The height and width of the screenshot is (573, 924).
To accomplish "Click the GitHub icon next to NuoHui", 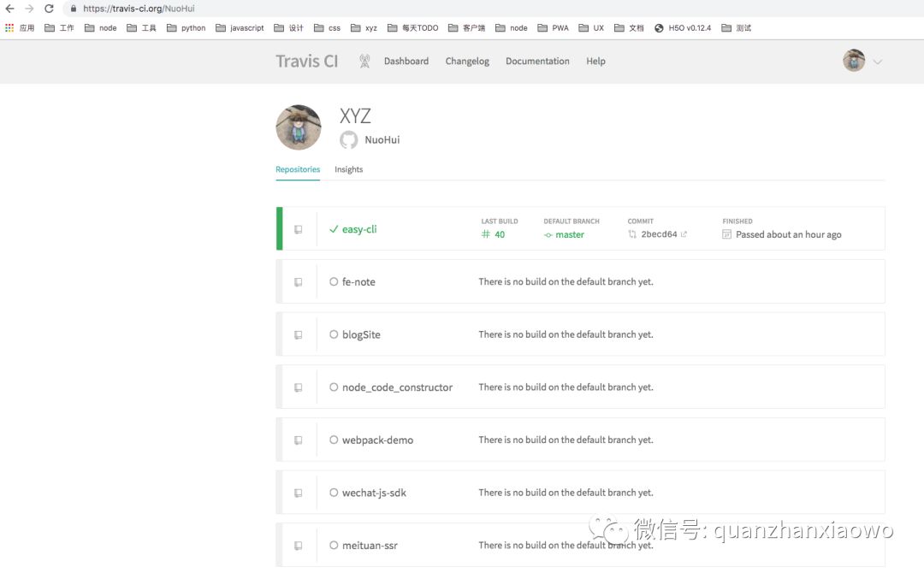I will [348, 139].
